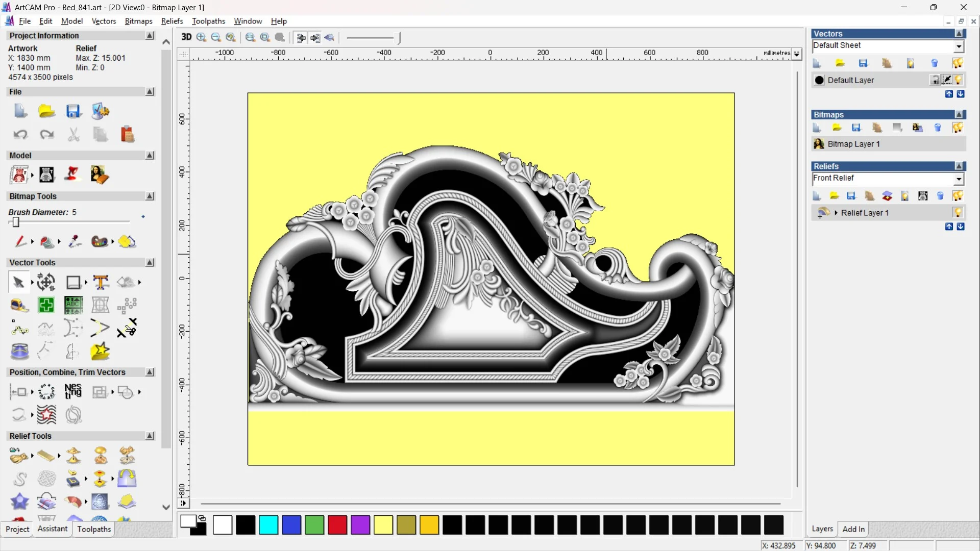Open the Default Sheet dropdown
980x551 pixels.
click(x=959, y=46)
